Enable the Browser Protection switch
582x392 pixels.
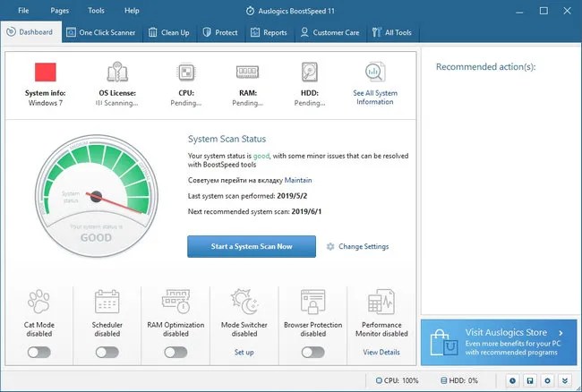point(312,353)
